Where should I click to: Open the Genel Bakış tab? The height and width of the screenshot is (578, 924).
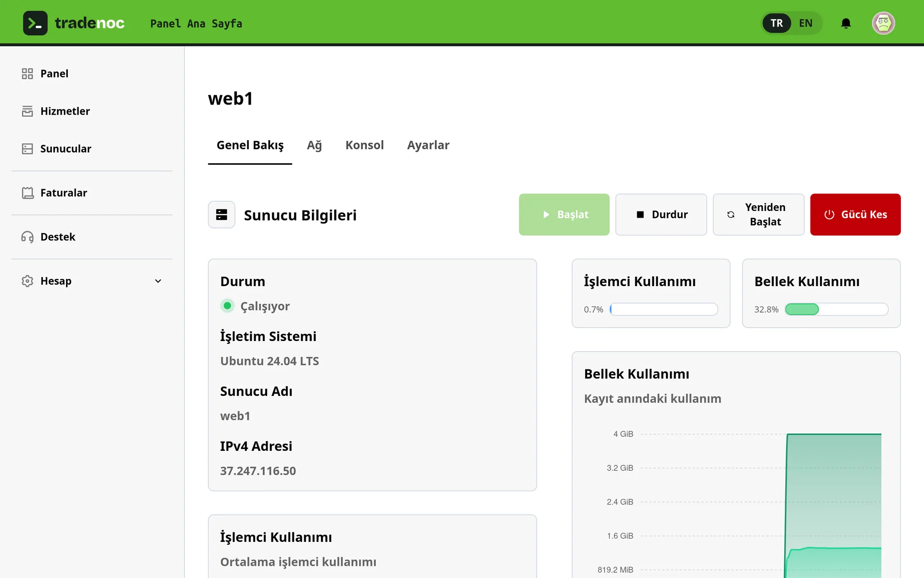coord(250,145)
